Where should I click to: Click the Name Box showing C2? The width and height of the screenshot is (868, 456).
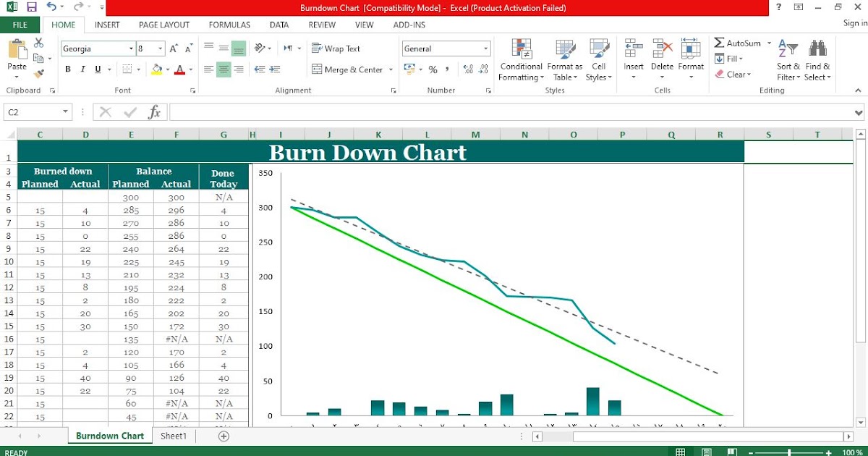click(x=33, y=112)
